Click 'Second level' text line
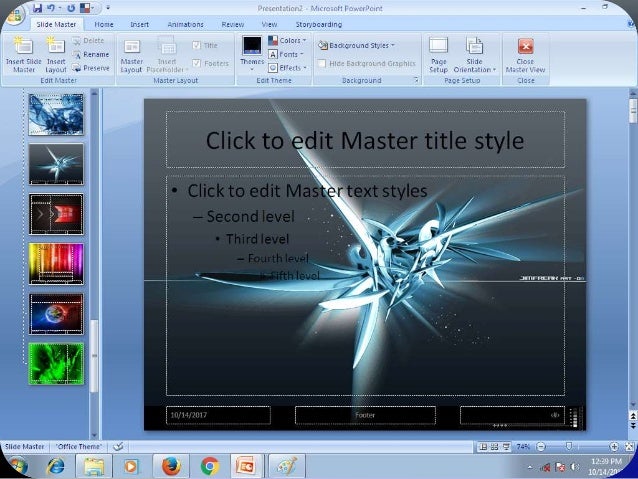The width and height of the screenshot is (638, 479). [x=250, y=217]
